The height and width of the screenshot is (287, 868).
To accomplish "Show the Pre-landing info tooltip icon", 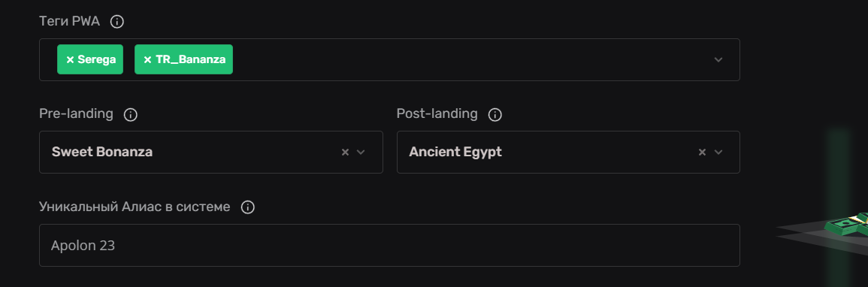I will coord(130,114).
